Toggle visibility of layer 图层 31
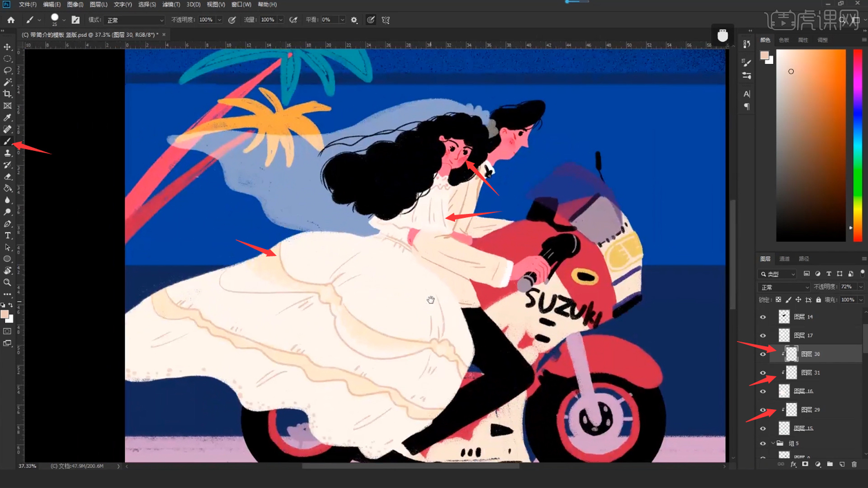Screen dimensions: 868x488 [x=763, y=373]
